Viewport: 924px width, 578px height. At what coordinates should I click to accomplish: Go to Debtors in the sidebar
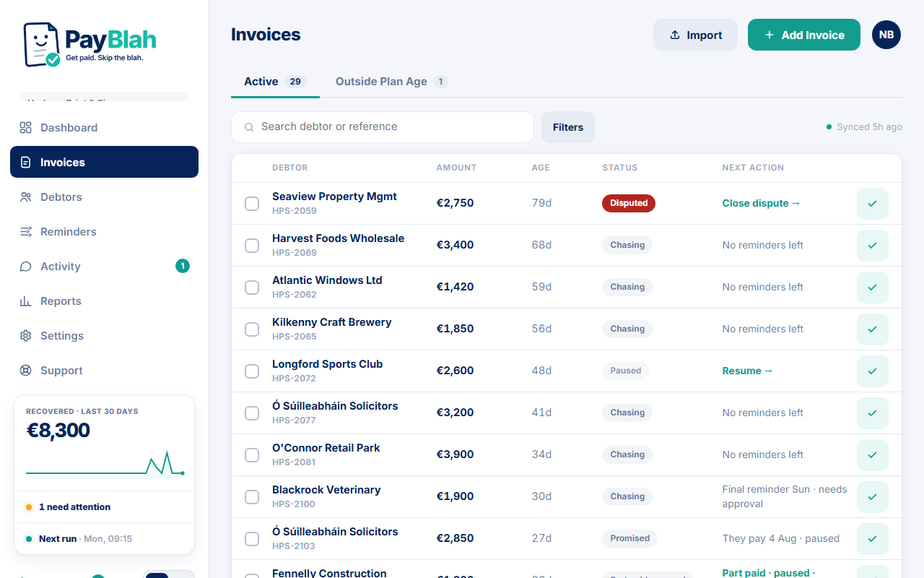(x=104, y=197)
